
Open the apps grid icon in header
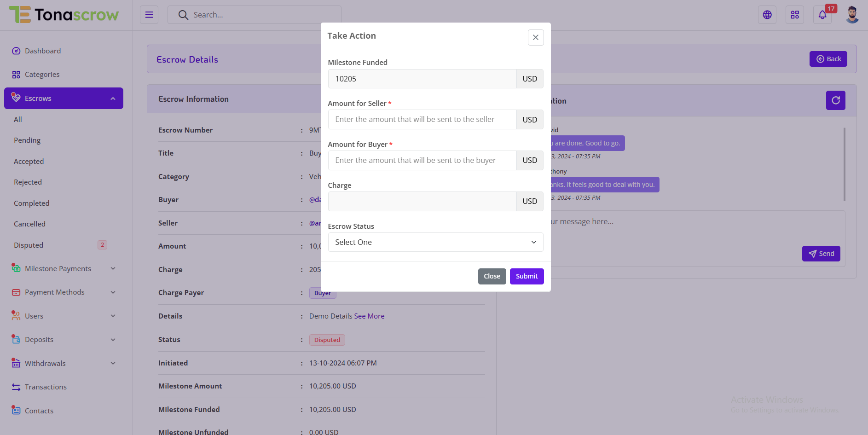(x=794, y=15)
